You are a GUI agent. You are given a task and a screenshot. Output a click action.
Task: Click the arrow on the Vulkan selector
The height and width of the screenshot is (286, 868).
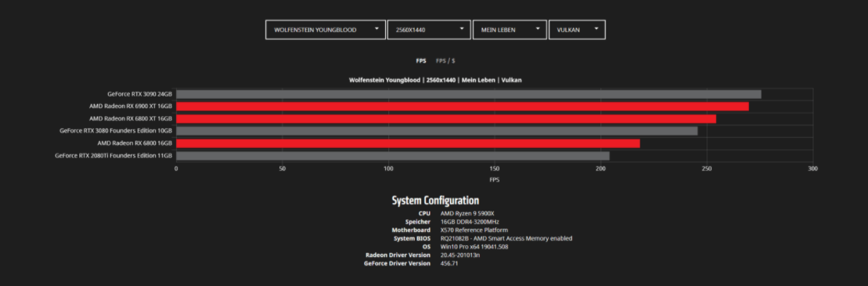(x=596, y=29)
